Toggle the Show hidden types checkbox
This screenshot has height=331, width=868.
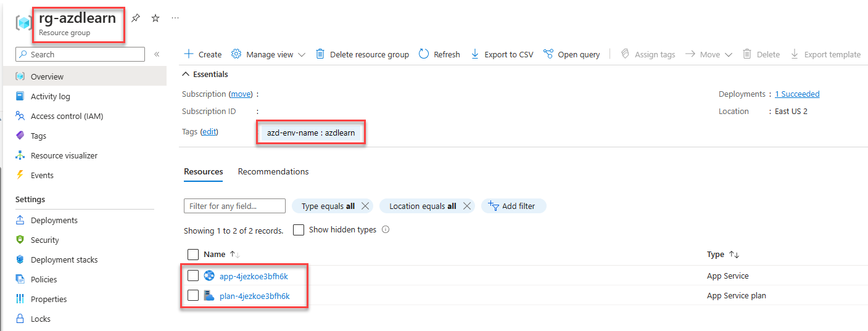coord(299,230)
